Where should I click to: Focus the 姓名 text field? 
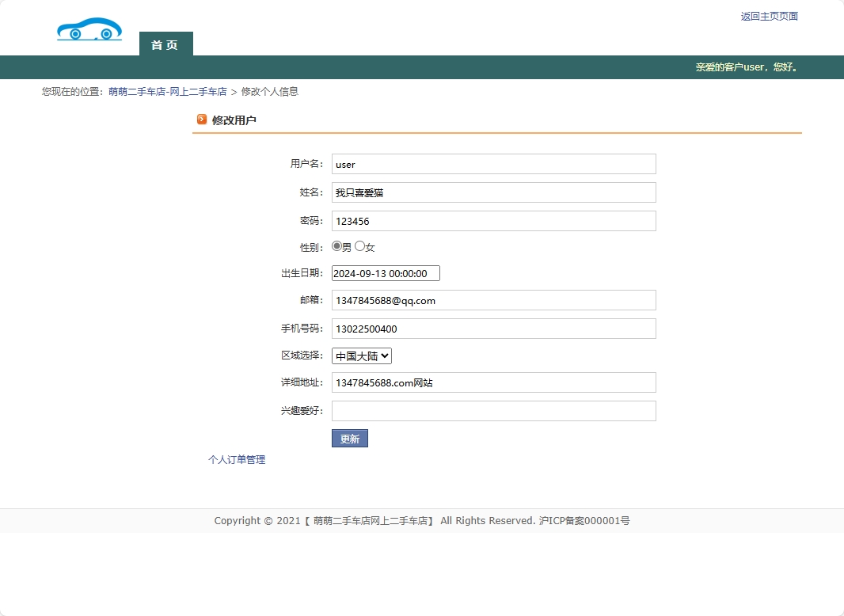point(493,192)
